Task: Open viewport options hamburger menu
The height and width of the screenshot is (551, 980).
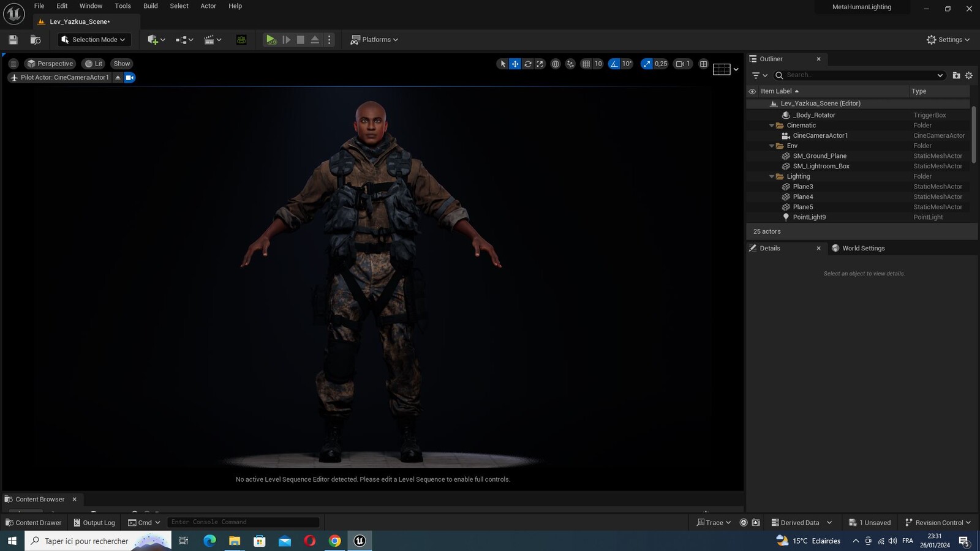Action: (x=13, y=64)
